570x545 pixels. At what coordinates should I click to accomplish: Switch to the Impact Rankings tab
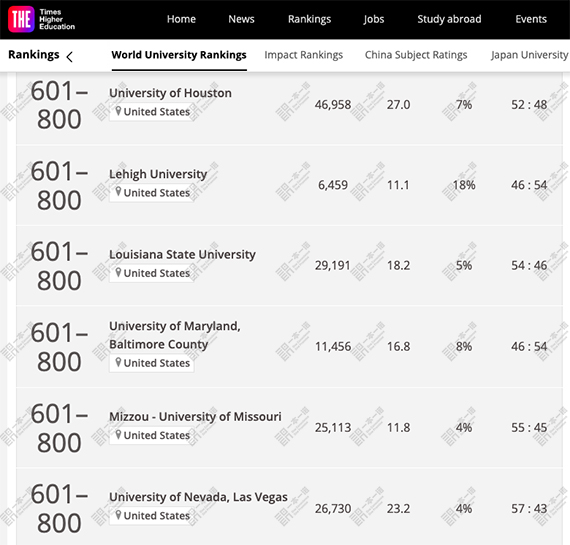click(304, 55)
